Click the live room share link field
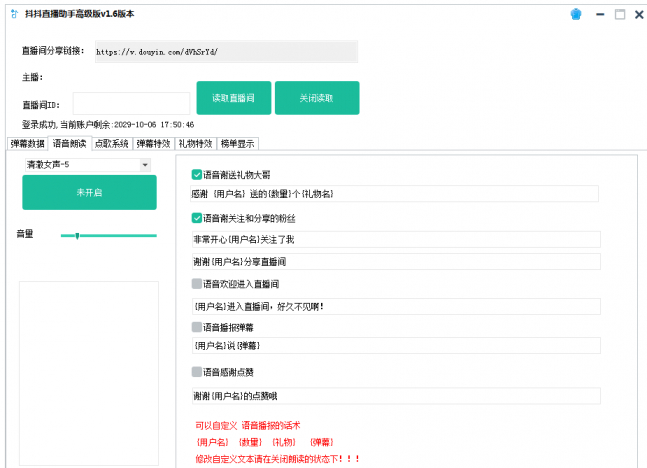 click(227, 52)
